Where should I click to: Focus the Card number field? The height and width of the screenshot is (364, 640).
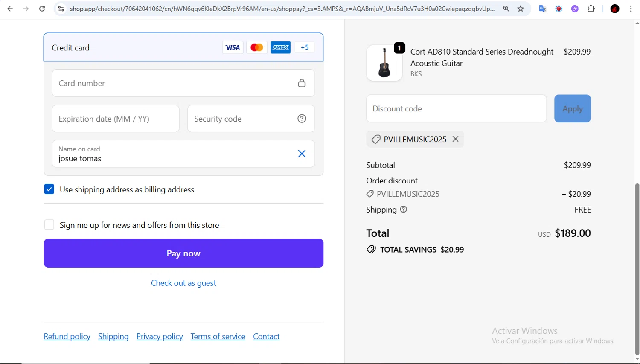[183, 83]
